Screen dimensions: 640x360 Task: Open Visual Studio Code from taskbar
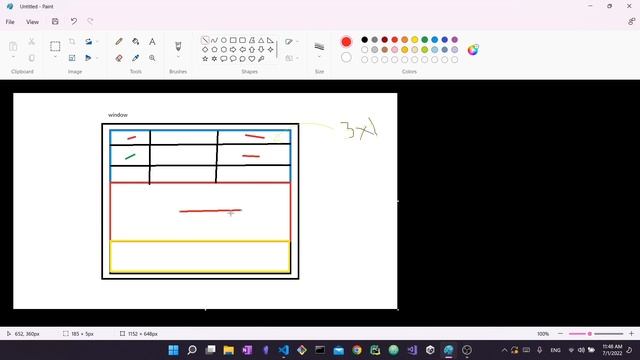284,350
